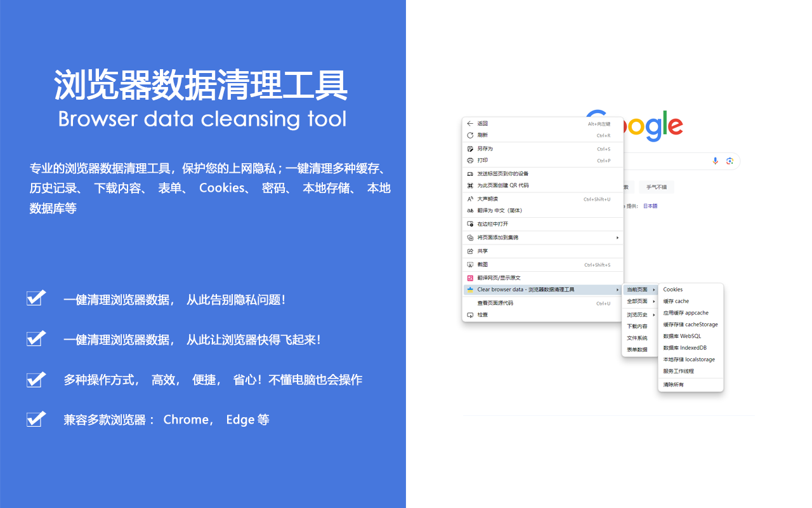
Task: Click the back arrow icon above 返回
Action: [x=470, y=123]
